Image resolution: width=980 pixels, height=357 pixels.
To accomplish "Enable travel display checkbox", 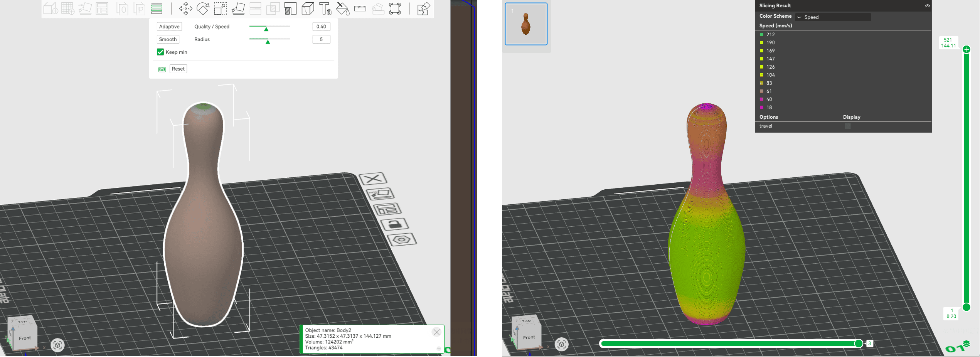I will click(x=847, y=126).
